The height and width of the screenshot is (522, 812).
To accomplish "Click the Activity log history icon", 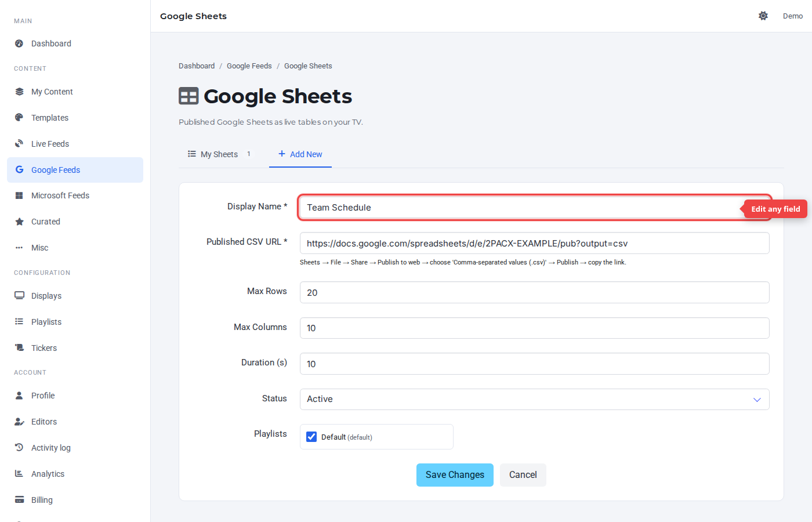I will tap(19, 448).
